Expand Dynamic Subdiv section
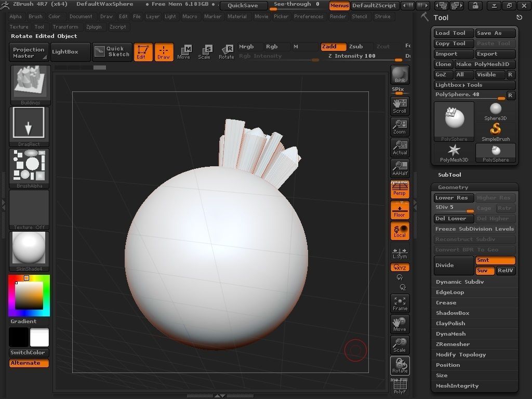The image size is (532, 399). pos(460,282)
